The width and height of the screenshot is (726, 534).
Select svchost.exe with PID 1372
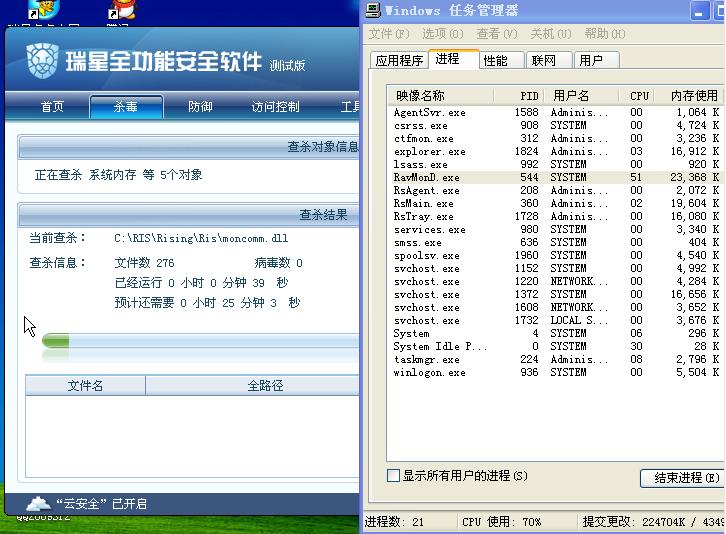(x=556, y=294)
